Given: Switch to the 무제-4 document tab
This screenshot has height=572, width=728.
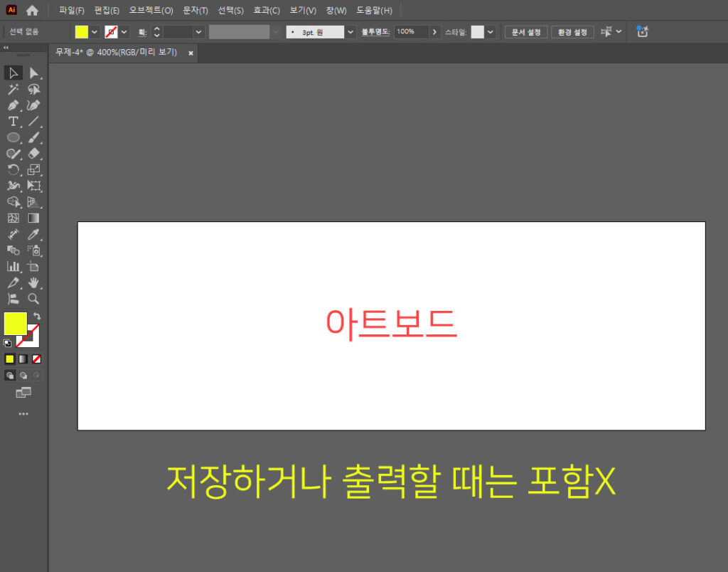Looking at the screenshot, I should (x=116, y=52).
